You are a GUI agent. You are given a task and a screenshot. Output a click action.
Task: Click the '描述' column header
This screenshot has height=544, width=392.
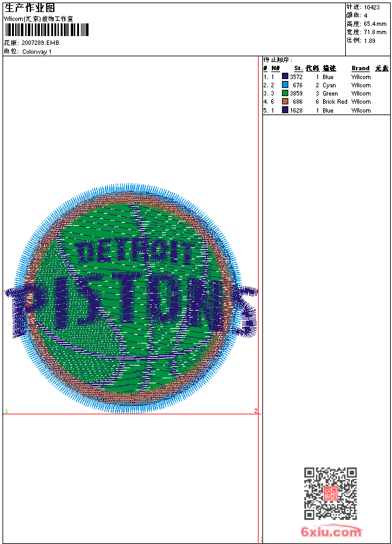point(329,68)
